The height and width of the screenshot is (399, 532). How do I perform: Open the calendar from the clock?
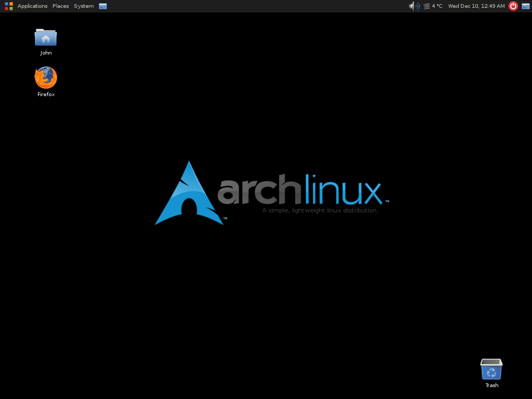coord(476,6)
